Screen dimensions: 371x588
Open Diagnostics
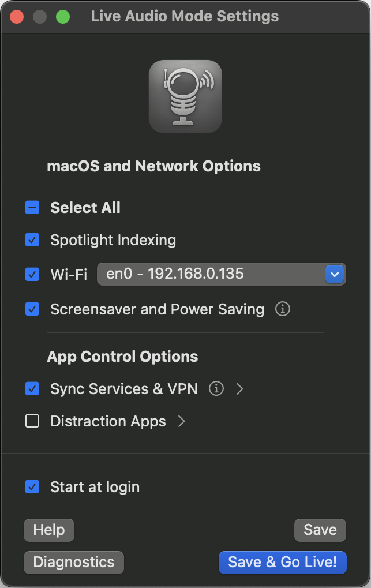(x=74, y=562)
